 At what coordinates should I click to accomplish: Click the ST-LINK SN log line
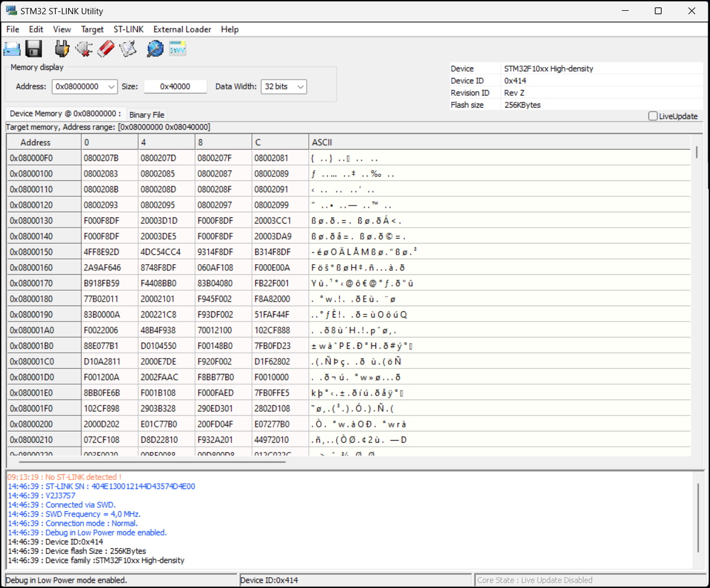click(x=101, y=487)
